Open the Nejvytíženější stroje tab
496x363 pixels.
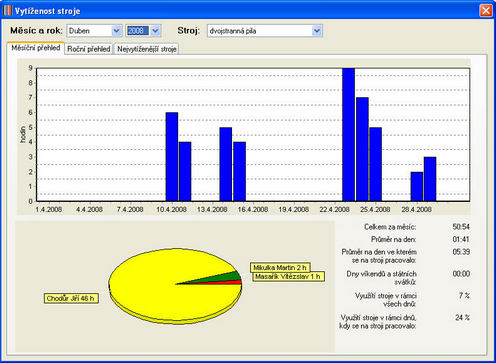147,49
